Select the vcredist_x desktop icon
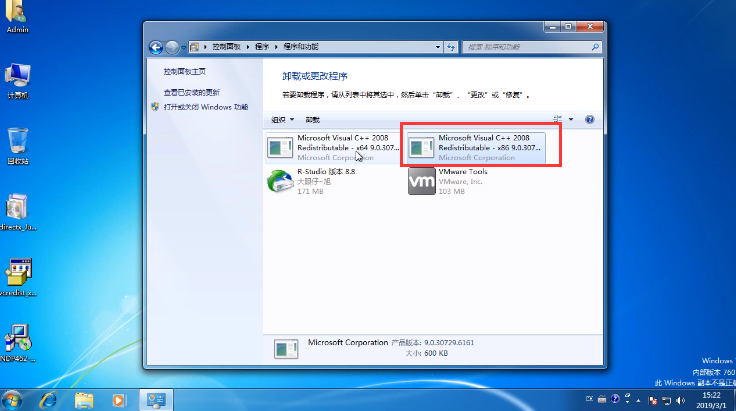Image resolution: width=736 pixels, height=411 pixels. coord(17,277)
